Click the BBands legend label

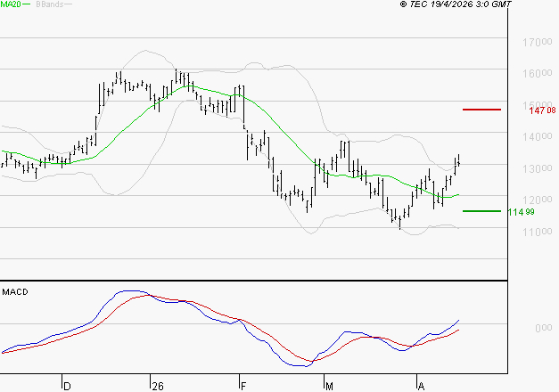(47, 5)
